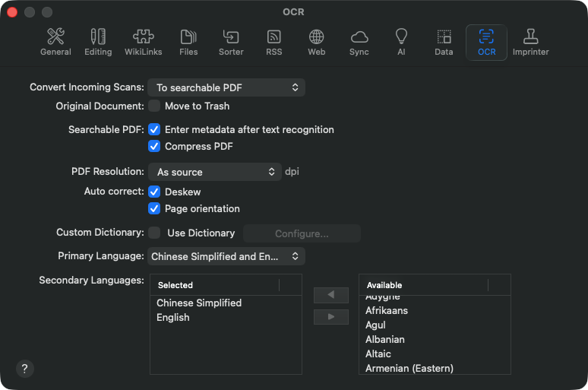588x390 pixels.
Task: Open the Convert Incoming Scans dropdown
Action: [226, 87]
